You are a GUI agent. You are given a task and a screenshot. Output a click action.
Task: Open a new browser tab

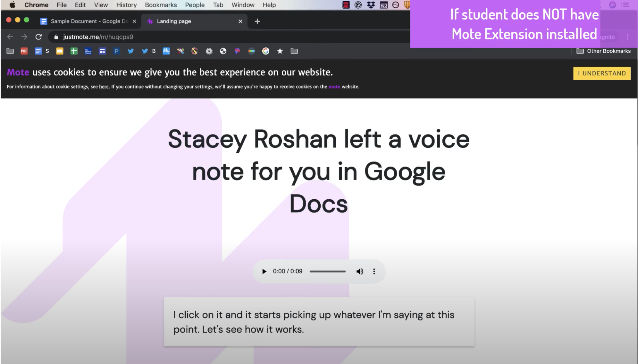click(x=257, y=21)
